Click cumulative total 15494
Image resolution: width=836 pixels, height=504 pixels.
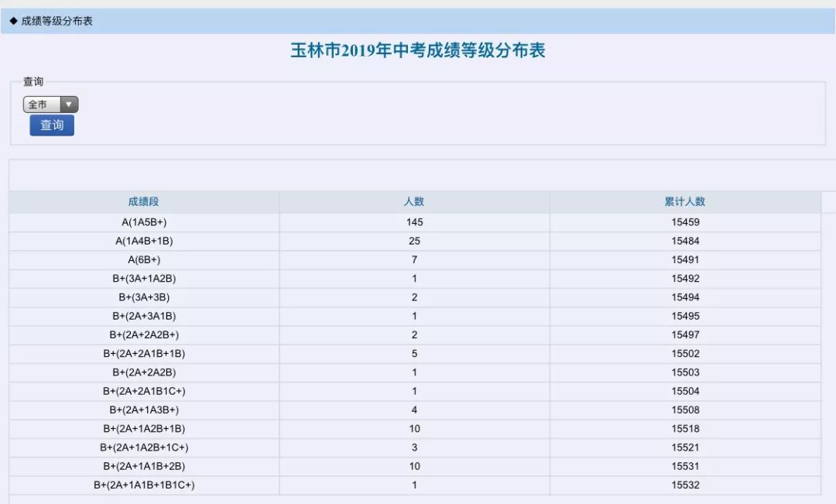pos(685,297)
